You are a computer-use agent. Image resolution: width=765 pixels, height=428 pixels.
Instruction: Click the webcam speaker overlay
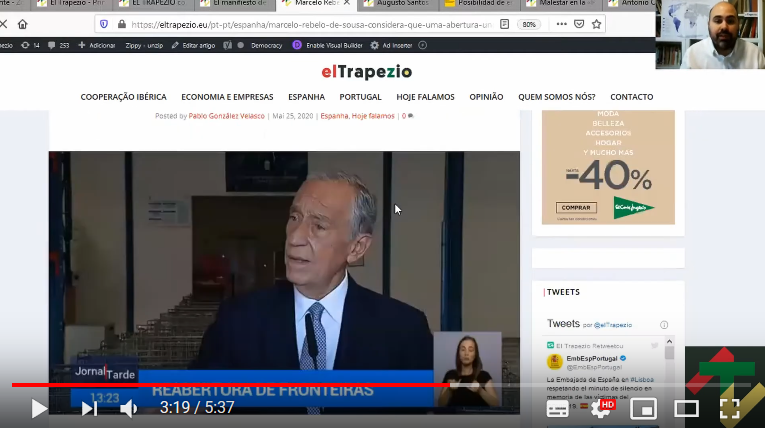(710, 35)
